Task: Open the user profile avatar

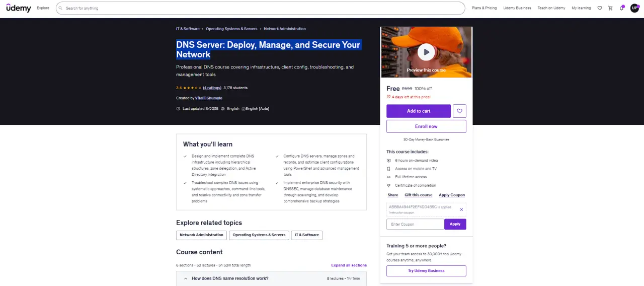Action: click(x=634, y=8)
